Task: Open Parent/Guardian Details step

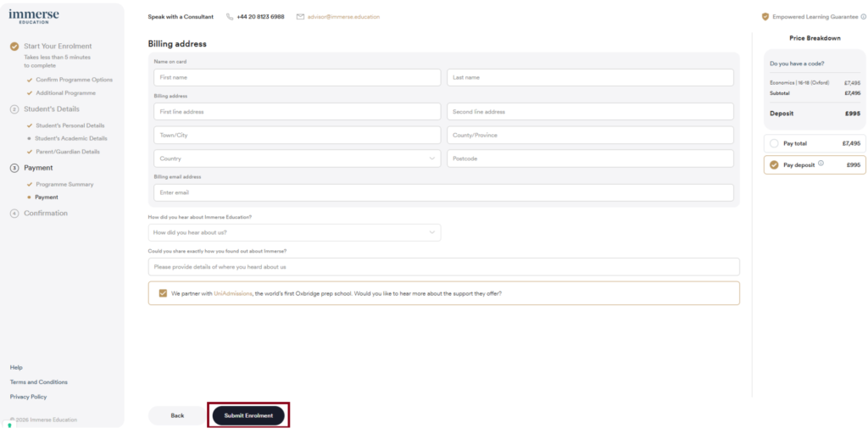Action: point(68,152)
